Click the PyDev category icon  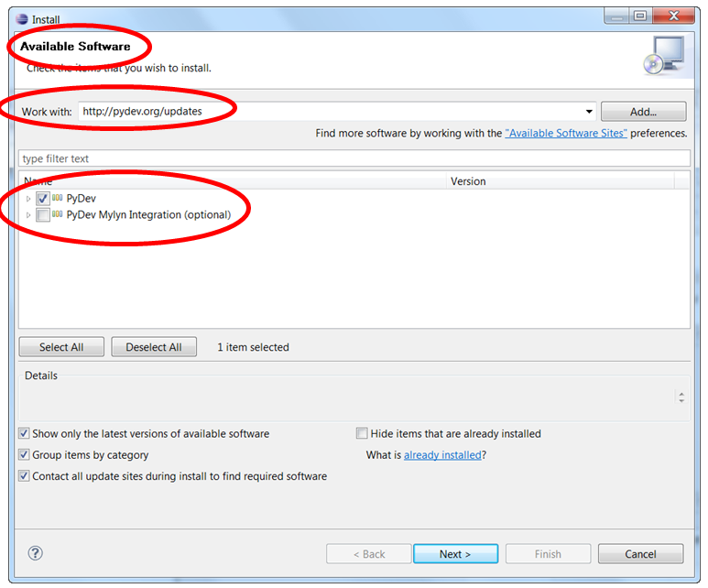click(x=58, y=199)
